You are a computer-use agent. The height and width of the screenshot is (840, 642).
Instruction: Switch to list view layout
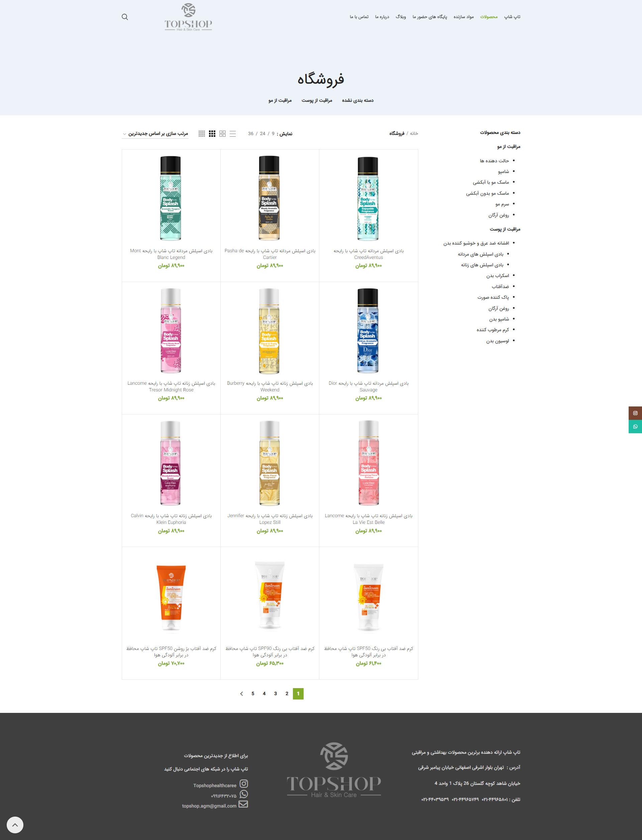click(233, 133)
